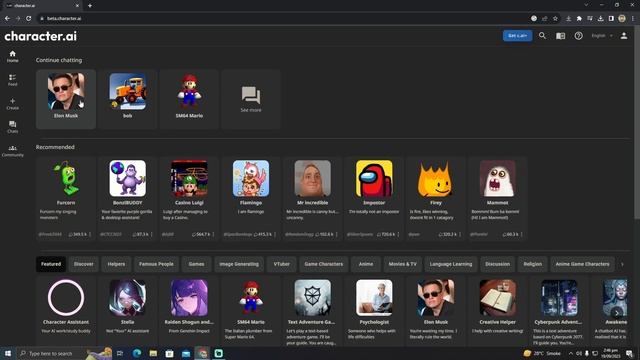
Task: Open options menu on Mammot card
Action: (522, 234)
